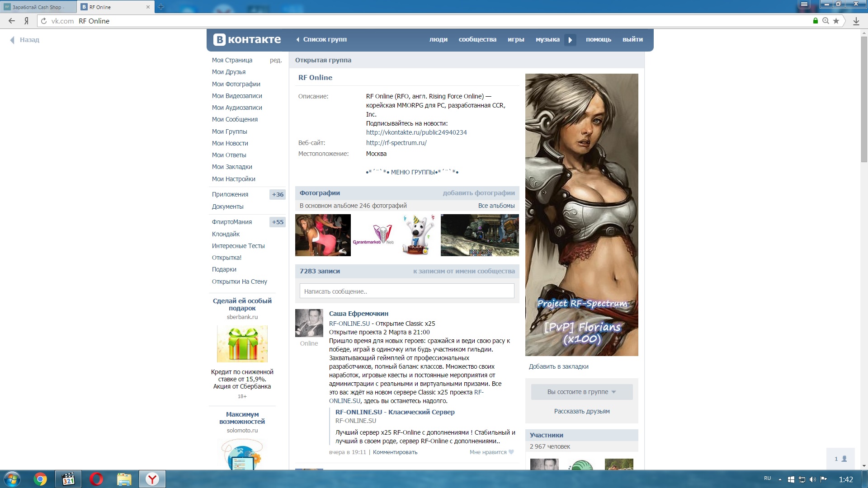The height and width of the screenshot is (488, 868).
Task: Open помощь in the top menu
Action: pos(599,39)
